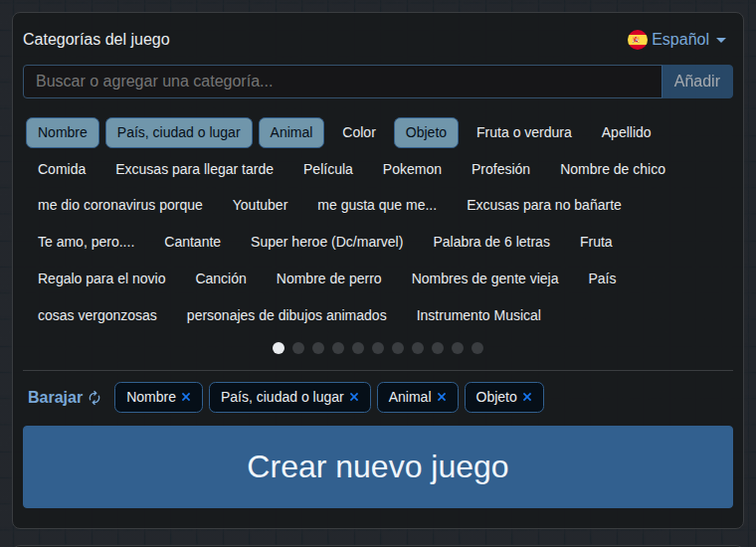Image resolution: width=756 pixels, height=547 pixels.
Task: Go to the second category page dot
Action: pos(298,348)
